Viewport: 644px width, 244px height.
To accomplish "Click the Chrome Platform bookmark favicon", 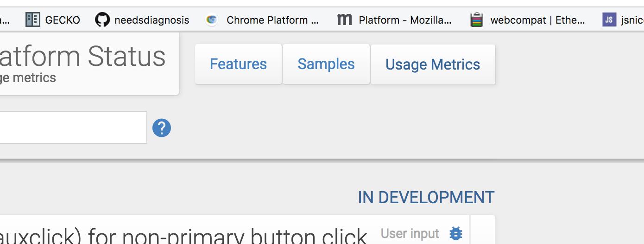I will 212,20.
